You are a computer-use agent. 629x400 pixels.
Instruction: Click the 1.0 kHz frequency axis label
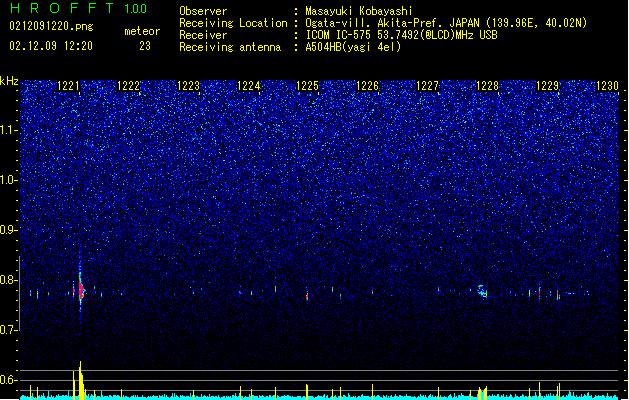click(8, 180)
